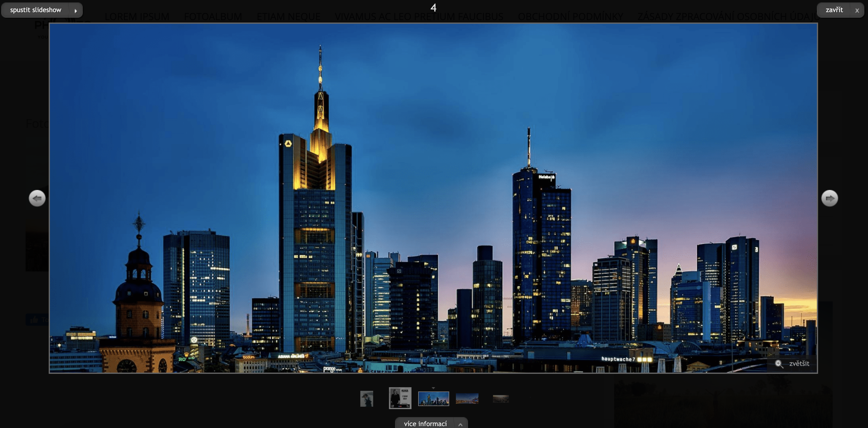Image resolution: width=868 pixels, height=428 pixels.
Task: Expand the 'více informací' panel
Action: pos(425,424)
